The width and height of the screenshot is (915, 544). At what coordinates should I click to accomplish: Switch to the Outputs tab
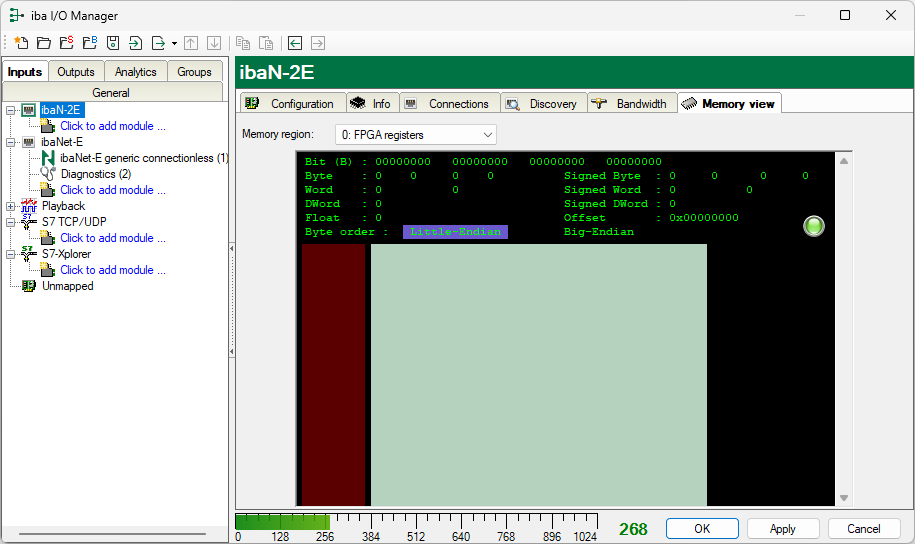pyautogui.click(x=76, y=72)
